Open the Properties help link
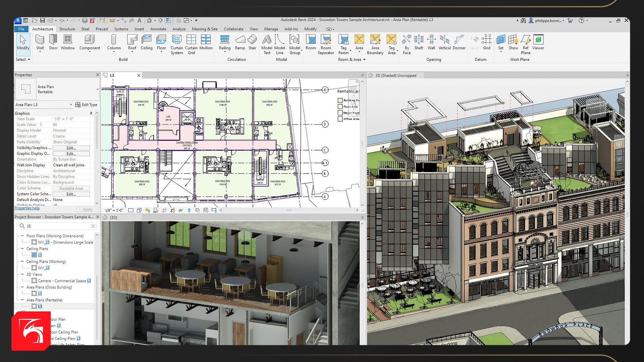This screenshot has height=362, width=644. [27, 208]
